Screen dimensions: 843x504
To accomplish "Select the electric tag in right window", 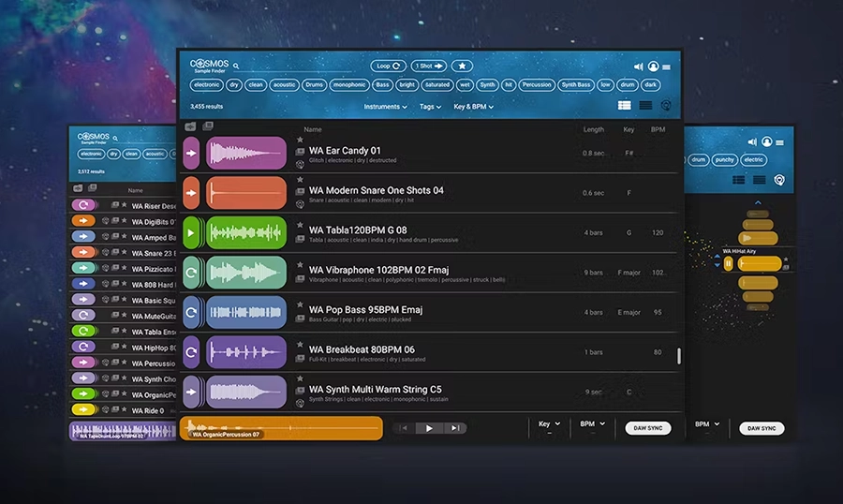I will click(x=753, y=160).
